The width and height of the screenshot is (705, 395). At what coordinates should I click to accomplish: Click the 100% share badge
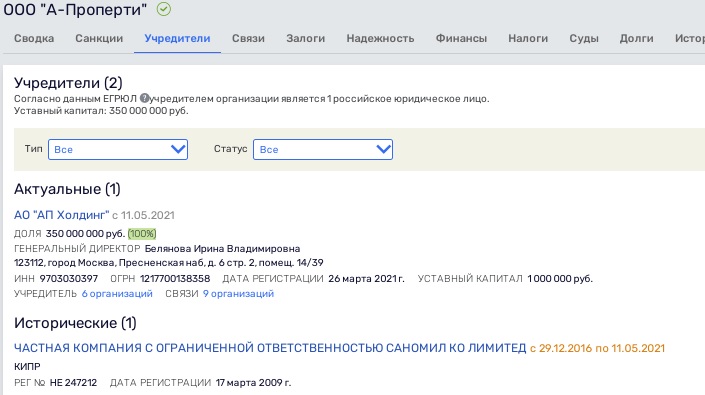click(x=142, y=234)
